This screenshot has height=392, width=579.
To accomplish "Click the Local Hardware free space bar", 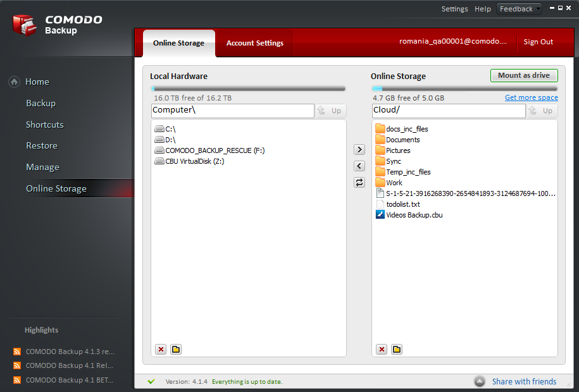I will click(x=248, y=89).
